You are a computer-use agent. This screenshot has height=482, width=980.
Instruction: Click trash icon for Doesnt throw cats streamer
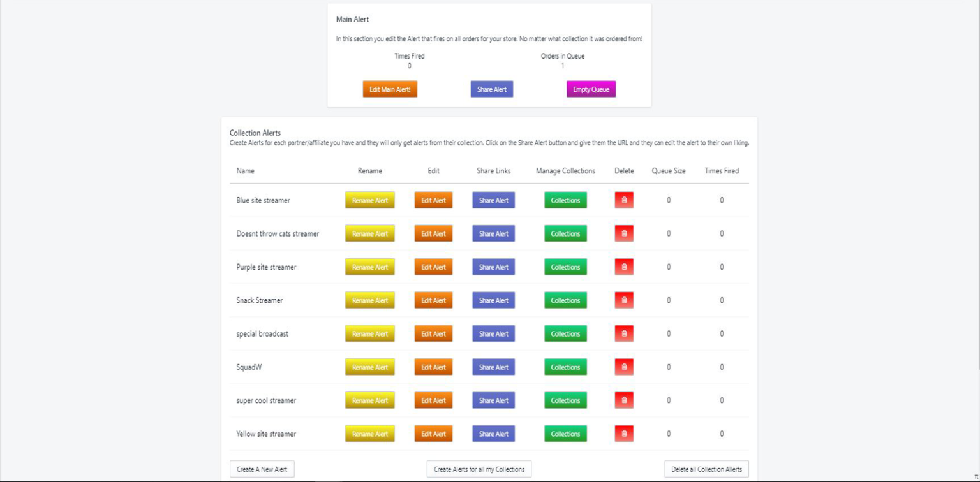[x=624, y=233]
